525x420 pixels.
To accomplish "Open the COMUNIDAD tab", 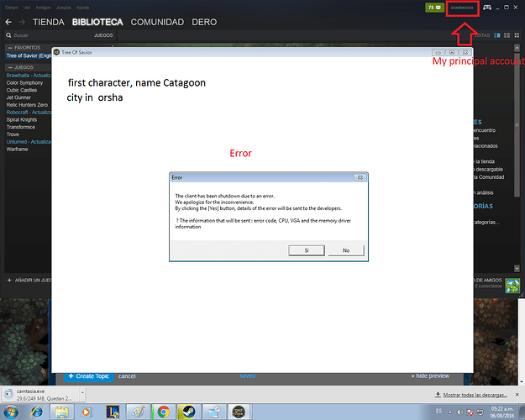I will 157,22.
